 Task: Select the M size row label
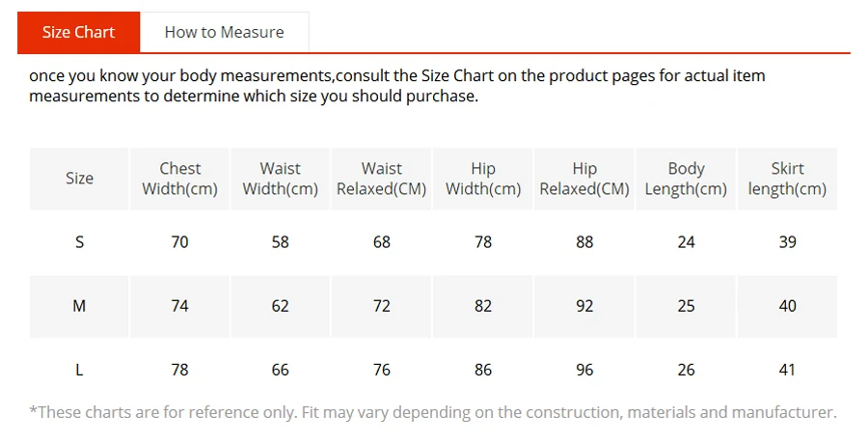point(79,306)
